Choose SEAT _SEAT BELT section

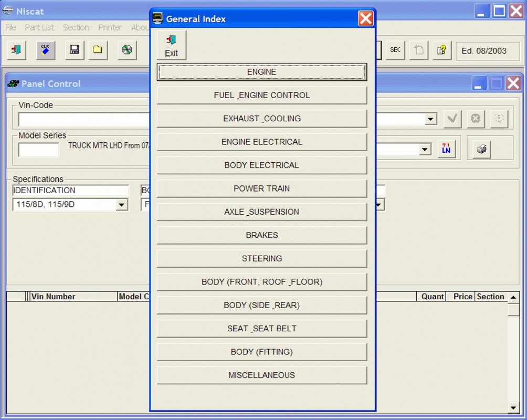(262, 329)
